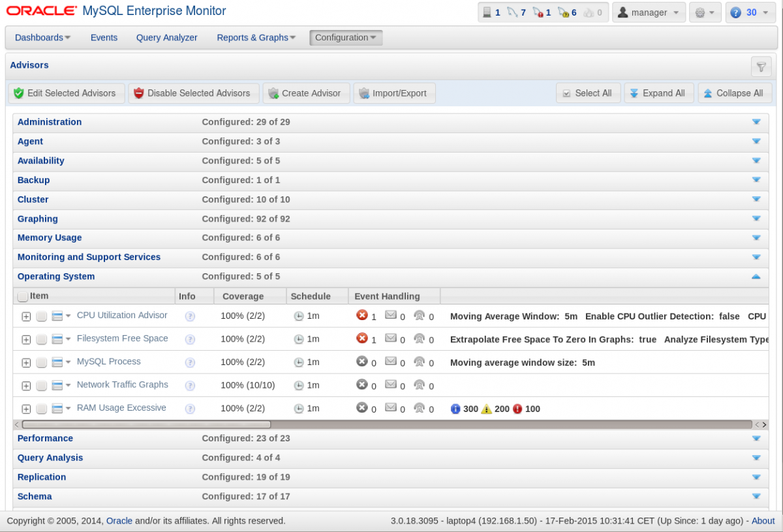The height and width of the screenshot is (532, 783).
Task: Open the manager user dropdown
Action: coord(649,12)
